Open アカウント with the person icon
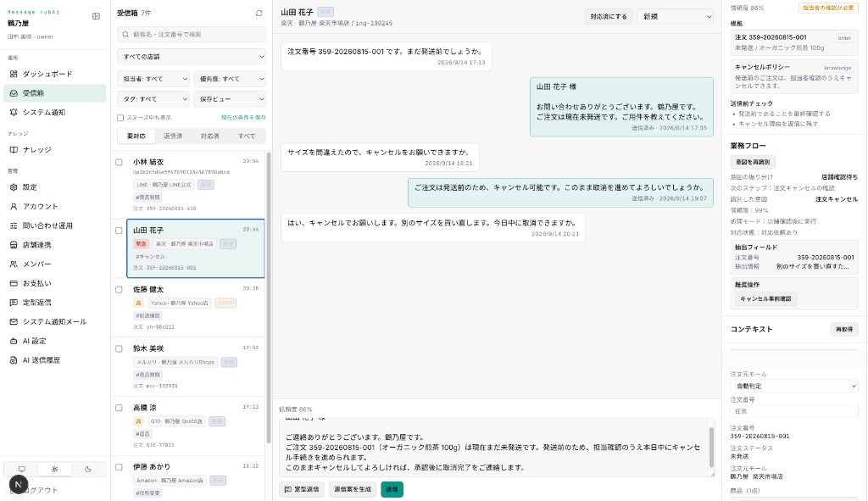The width and height of the screenshot is (868, 501). tap(54, 206)
